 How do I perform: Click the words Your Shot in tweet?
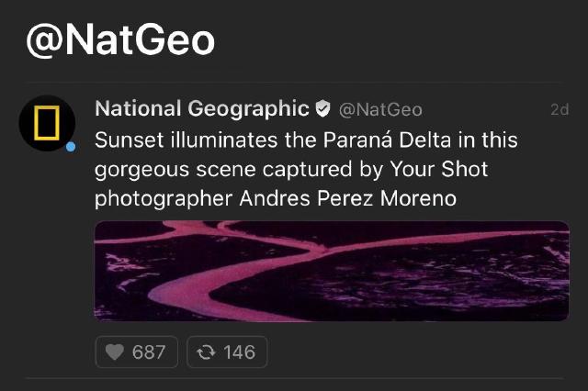pyautogui.click(x=439, y=169)
